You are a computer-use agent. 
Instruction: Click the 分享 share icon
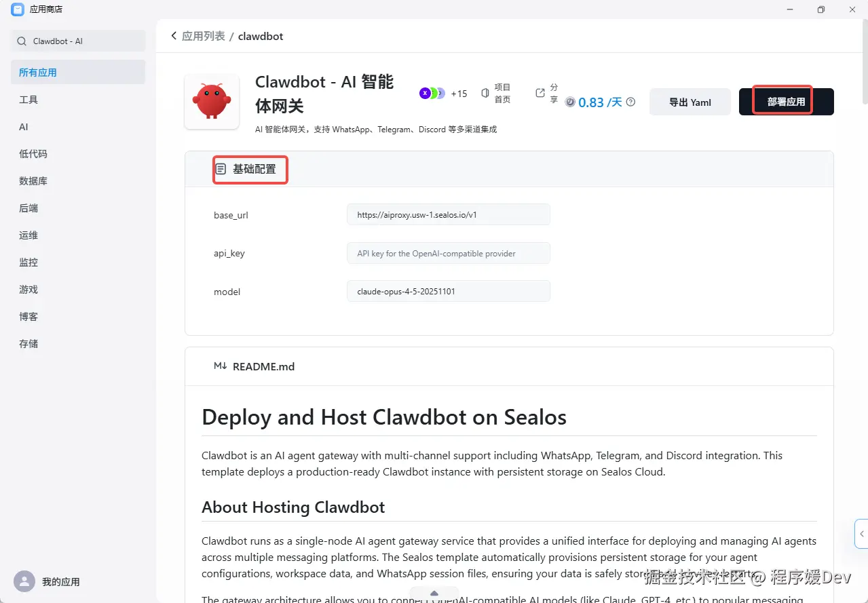[x=540, y=93]
